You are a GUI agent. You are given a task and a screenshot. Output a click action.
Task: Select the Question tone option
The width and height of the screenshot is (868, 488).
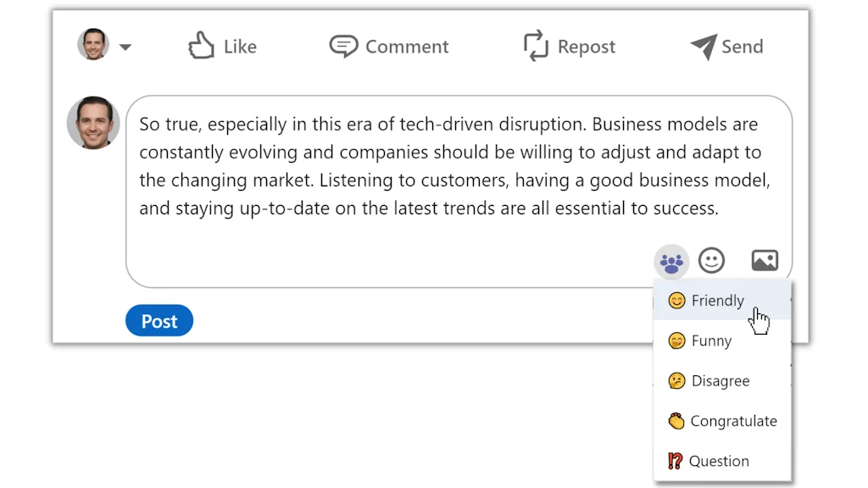click(x=719, y=460)
